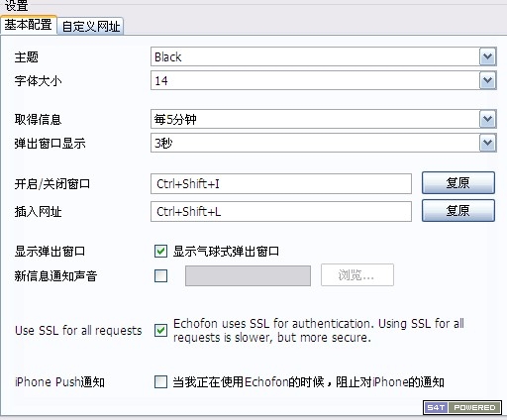The image size is (507, 420).
Task: Toggle the 显示气球式弹出窗口 checkbox
Action: (160, 252)
